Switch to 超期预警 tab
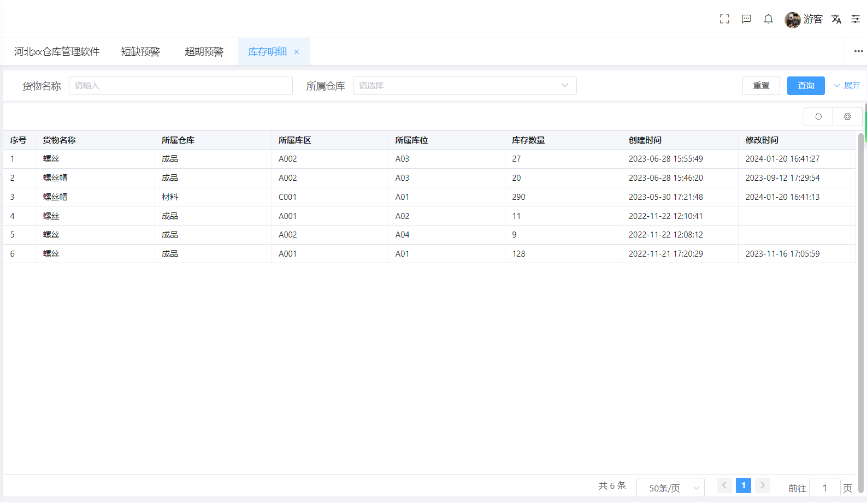This screenshot has height=504, width=867. pos(204,52)
